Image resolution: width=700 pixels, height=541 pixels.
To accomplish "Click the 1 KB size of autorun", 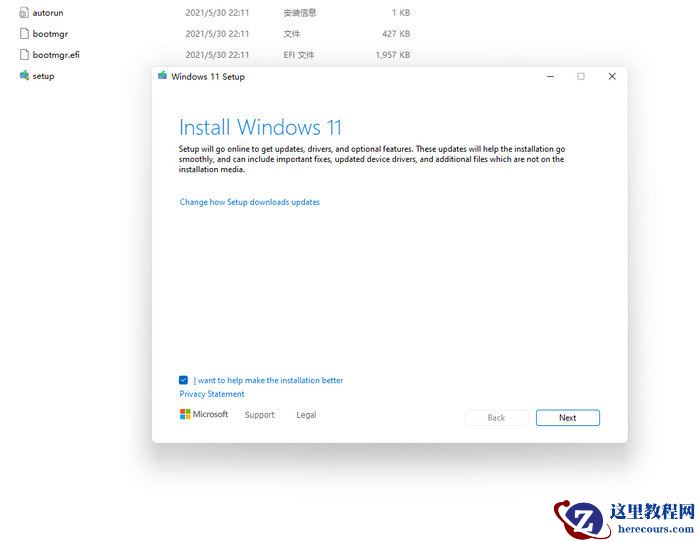I will coord(401,13).
